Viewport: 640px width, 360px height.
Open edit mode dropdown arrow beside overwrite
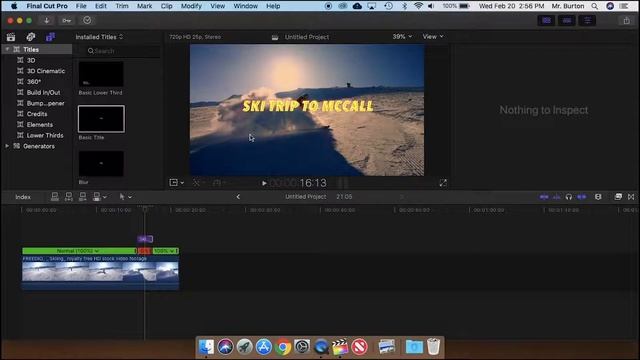(x=105, y=197)
